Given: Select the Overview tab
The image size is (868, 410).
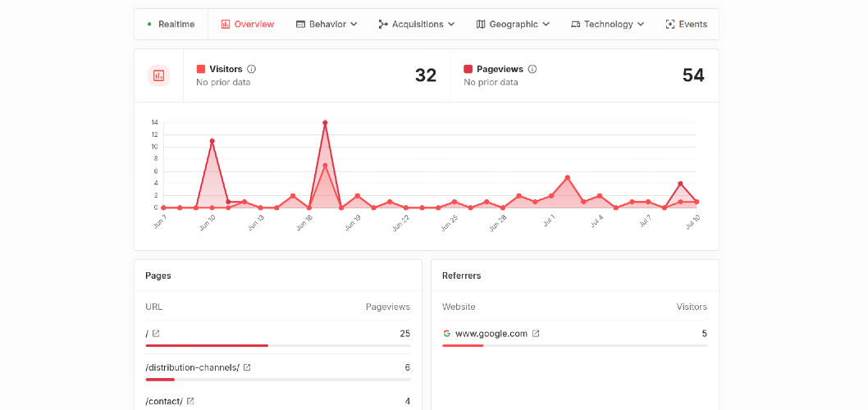Looking at the screenshot, I should 248,25.
